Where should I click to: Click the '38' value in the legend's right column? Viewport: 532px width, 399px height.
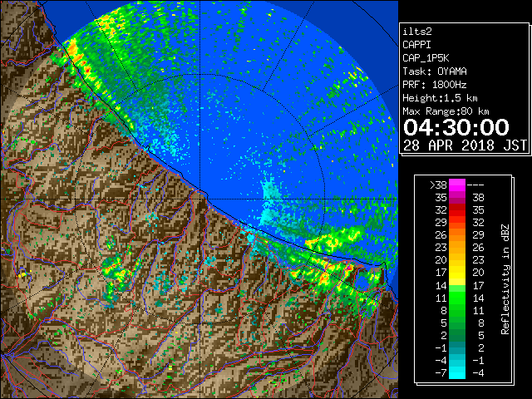point(478,198)
